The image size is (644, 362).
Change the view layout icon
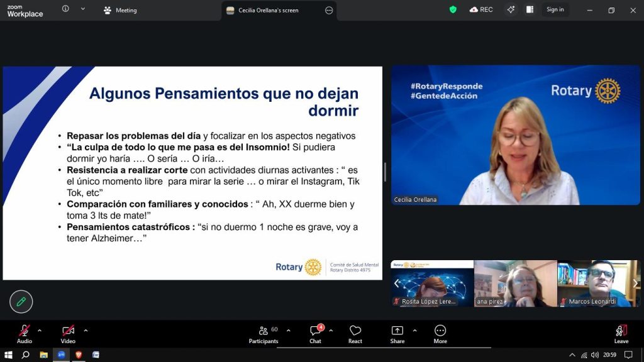pyautogui.click(x=530, y=9)
